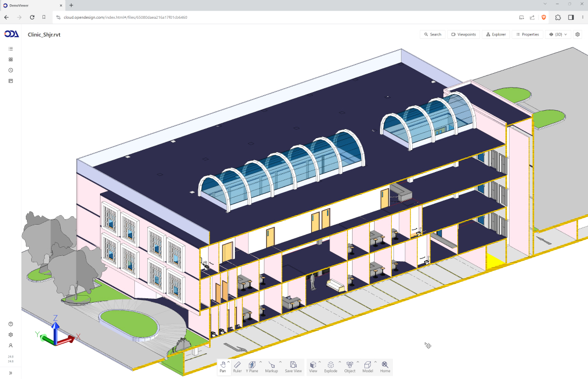Screen dimensions: 588x379
Task: Open viewer settings gear at top right
Action: point(578,34)
